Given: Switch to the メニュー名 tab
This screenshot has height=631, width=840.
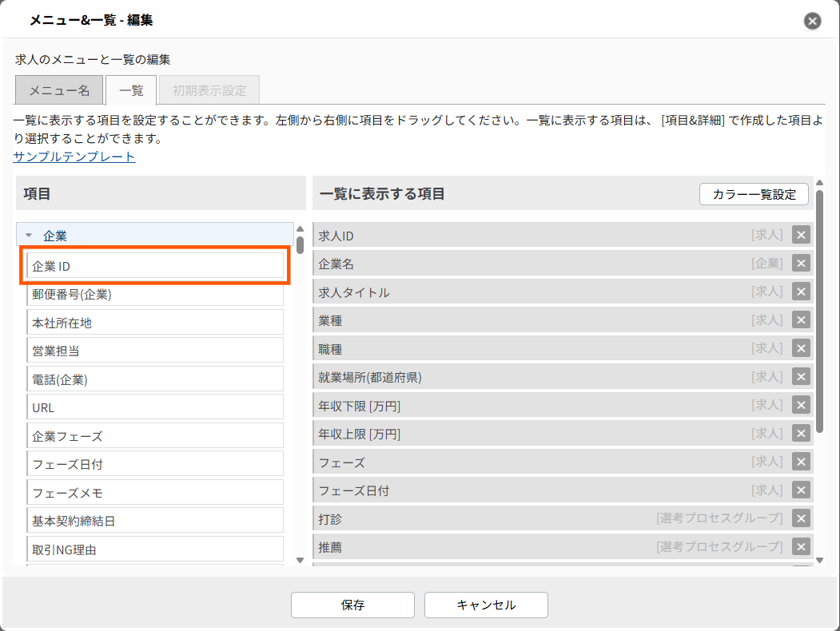Looking at the screenshot, I should tap(59, 90).
